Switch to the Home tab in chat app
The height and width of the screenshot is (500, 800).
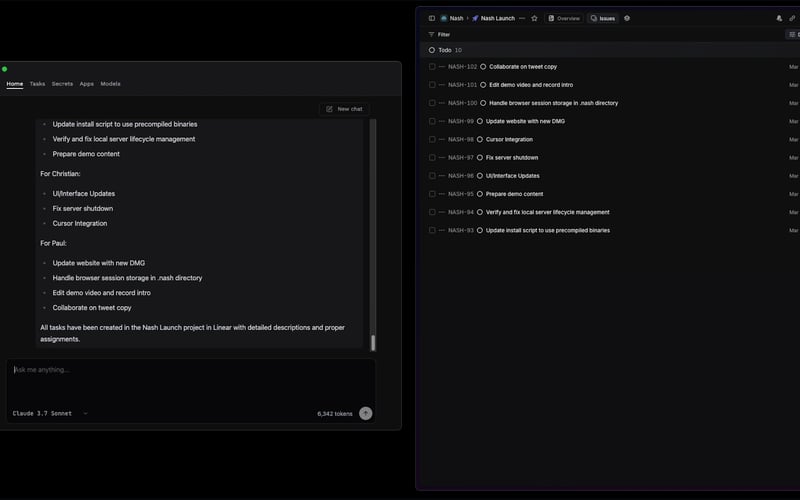point(15,84)
